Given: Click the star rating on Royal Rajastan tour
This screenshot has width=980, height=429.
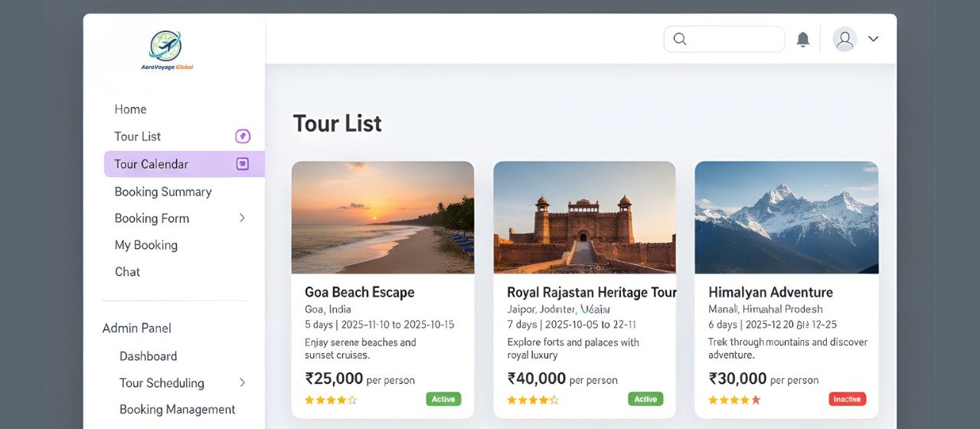Looking at the screenshot, I should (x=533, y=400).
